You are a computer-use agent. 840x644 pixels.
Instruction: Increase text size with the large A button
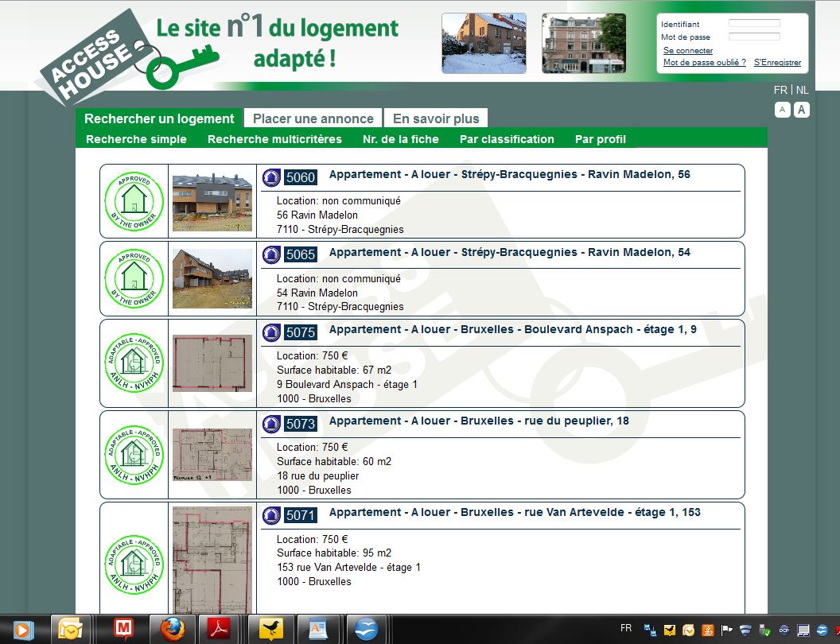pos(802,110)
